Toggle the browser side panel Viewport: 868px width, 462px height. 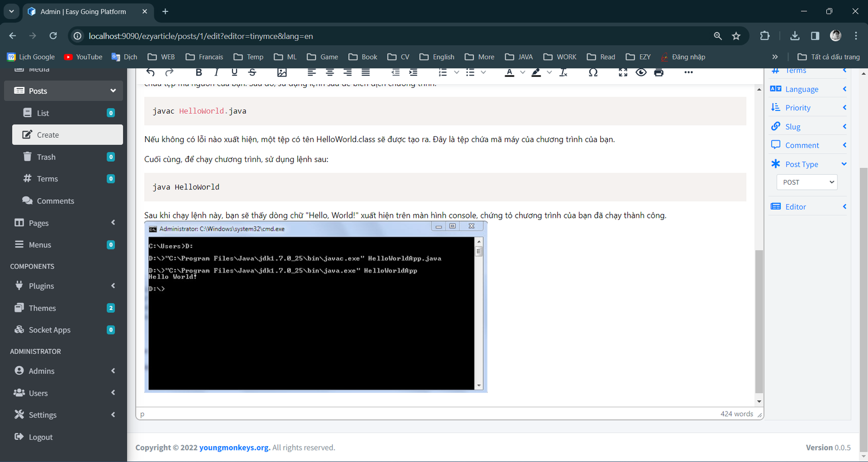coord(815,36)
